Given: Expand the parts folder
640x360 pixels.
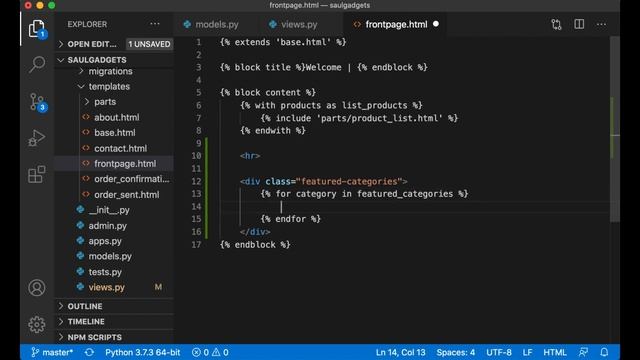Looking at the screenshot, I should click(105, 102).
